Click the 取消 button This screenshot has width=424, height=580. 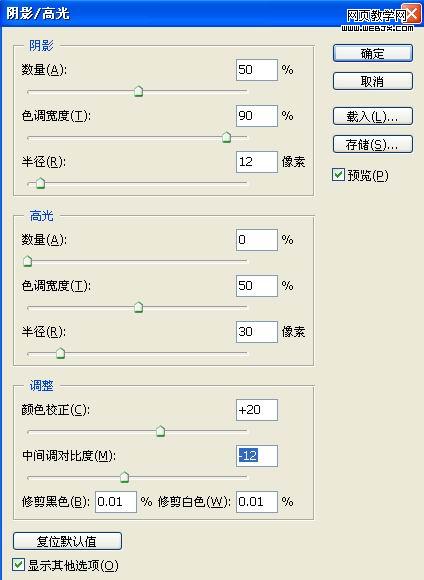tap(373, 81)
